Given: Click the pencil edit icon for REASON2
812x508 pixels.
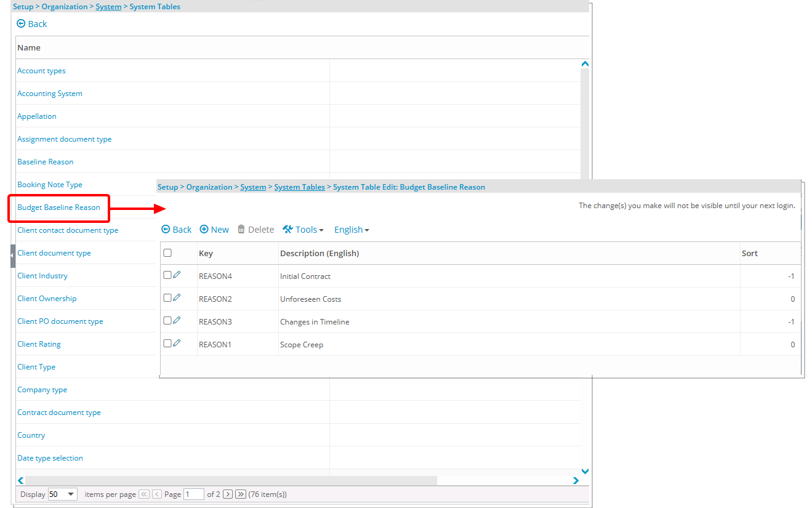Looking at the screenshot, I should [x=177, y=298].
